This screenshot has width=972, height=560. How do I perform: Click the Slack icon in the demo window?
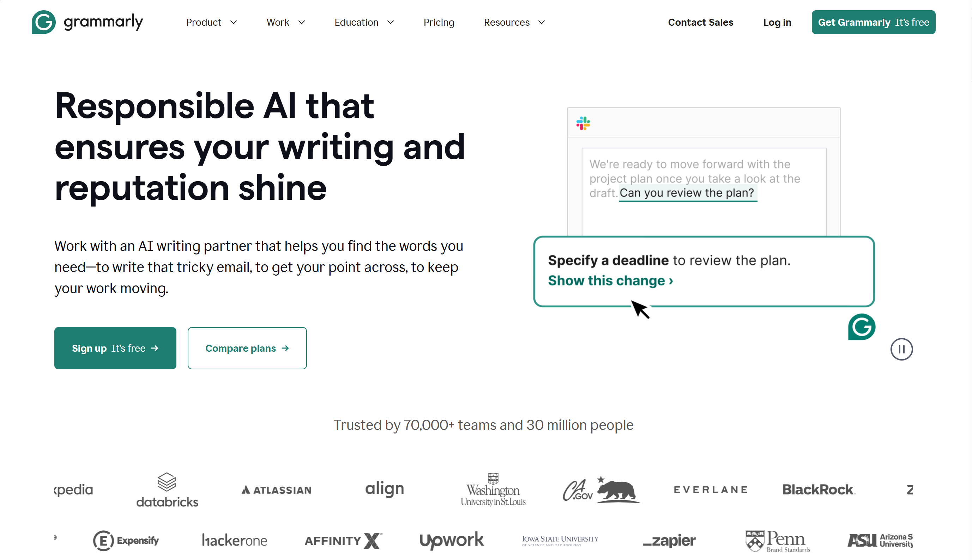click(583, 123)
